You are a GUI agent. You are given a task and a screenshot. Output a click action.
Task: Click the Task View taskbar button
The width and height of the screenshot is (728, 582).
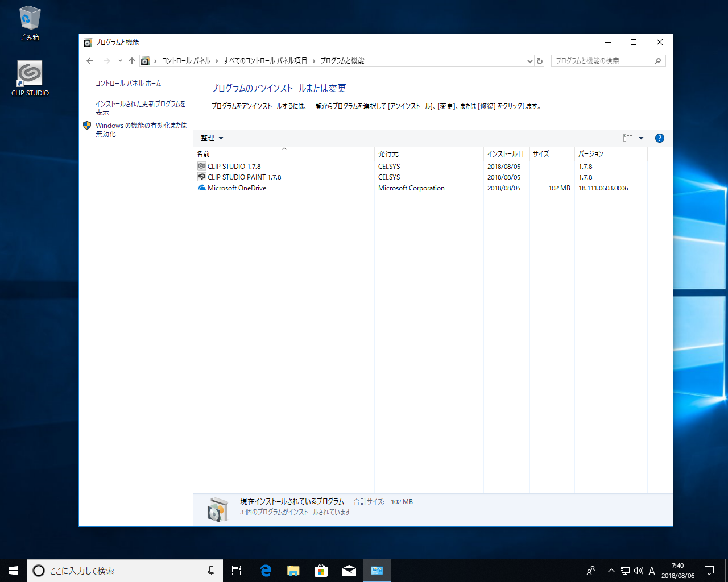click(x=237, y=571)
